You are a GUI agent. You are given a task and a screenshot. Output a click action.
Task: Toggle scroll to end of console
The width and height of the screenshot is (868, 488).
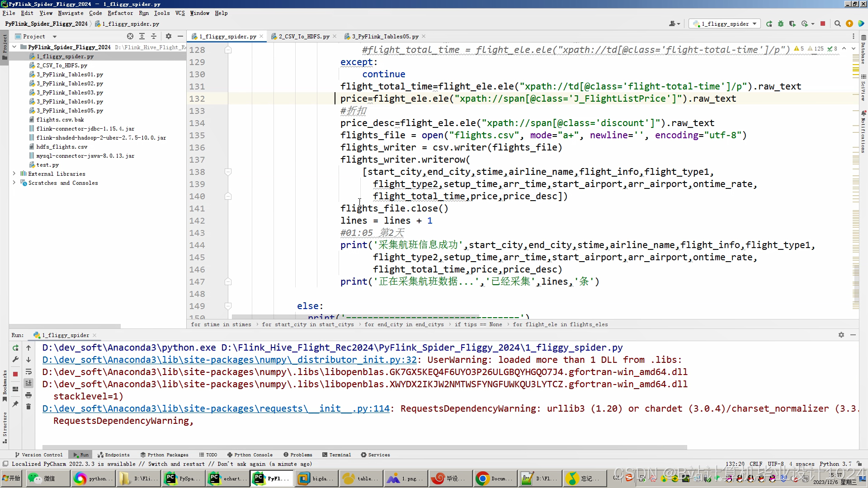28,383
